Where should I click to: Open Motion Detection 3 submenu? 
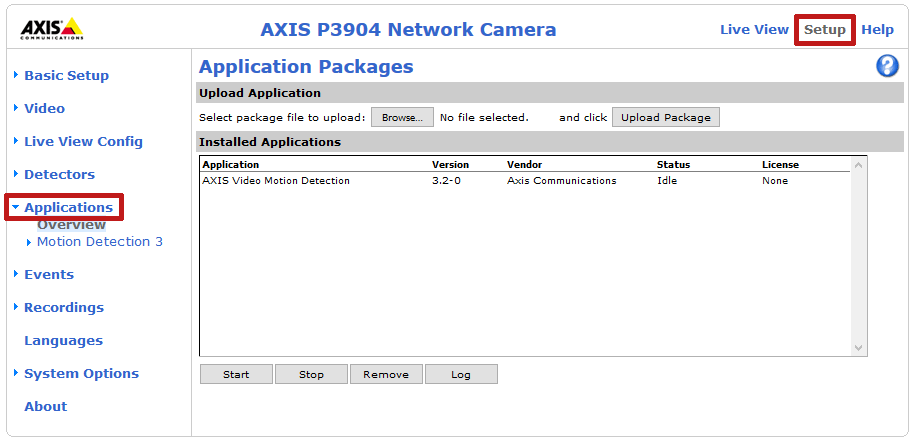(99, 241)
